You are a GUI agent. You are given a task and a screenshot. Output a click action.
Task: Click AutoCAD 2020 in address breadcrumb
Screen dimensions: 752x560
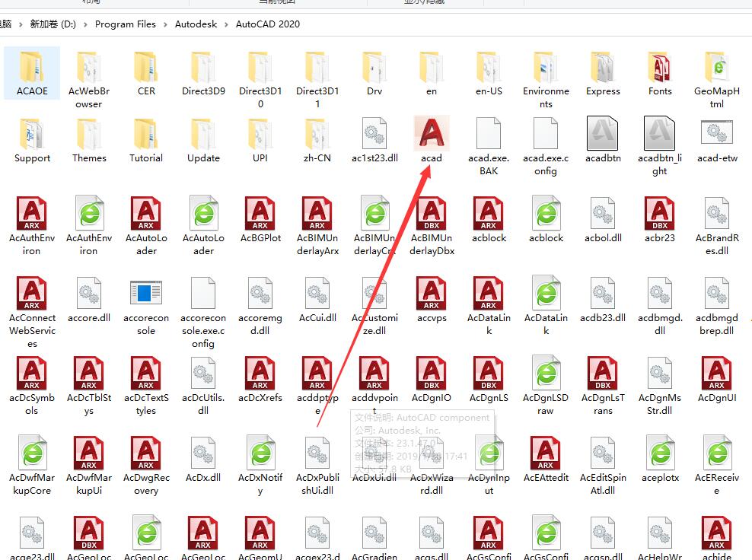268,24
